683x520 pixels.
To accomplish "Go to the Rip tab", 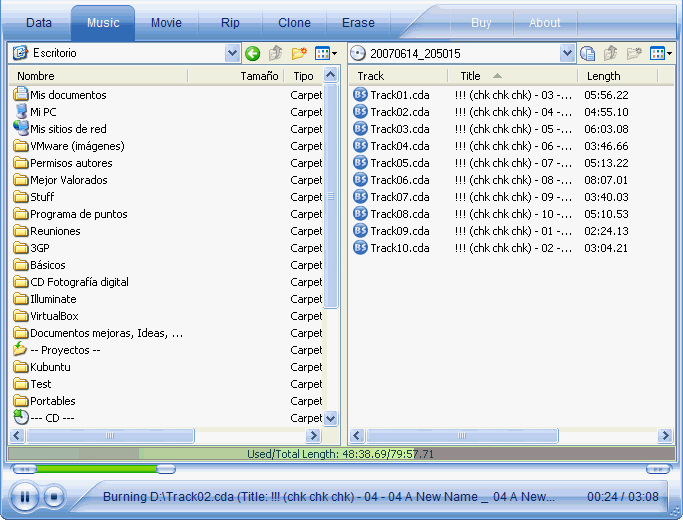I will point(230,23).
